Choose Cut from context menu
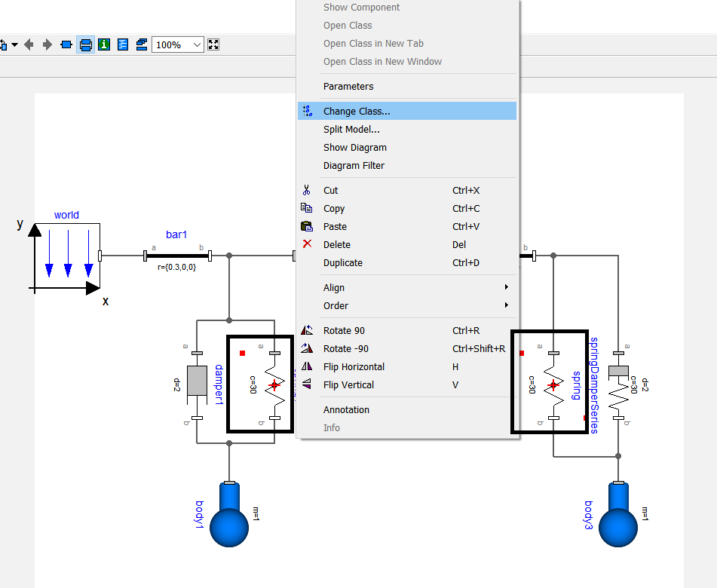Image resolution: width=717 pixels, height=588 pixels. (407, 190)
